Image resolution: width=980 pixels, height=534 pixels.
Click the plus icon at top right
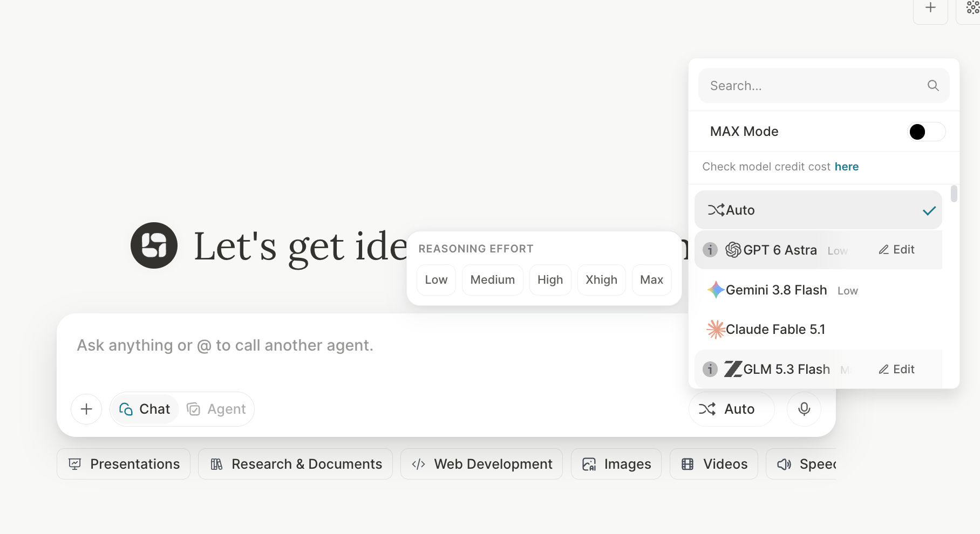tap(930, 8)
